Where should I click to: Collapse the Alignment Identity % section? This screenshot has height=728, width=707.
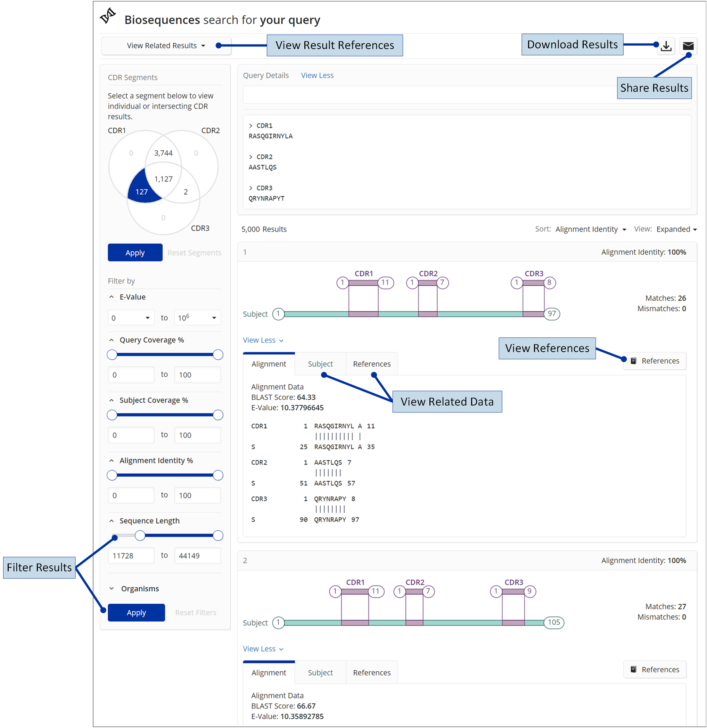tap(112, 460)
